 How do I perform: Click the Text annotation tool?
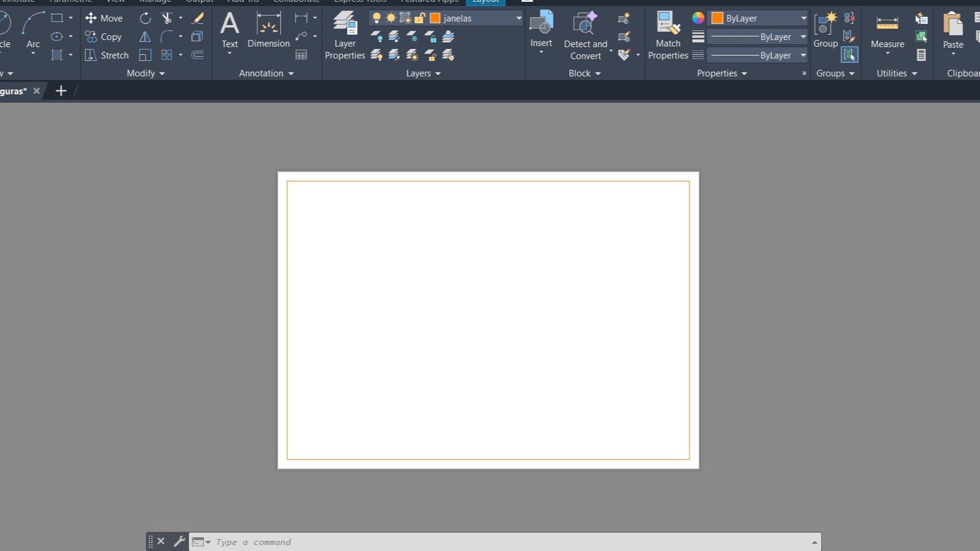[x=230, y=30]
